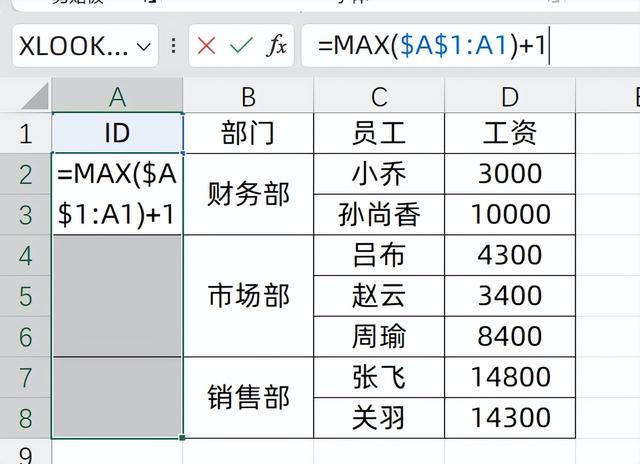640x464 pixels.
Task: Click the merged 销售部 cell
Action: click(248, 398)
